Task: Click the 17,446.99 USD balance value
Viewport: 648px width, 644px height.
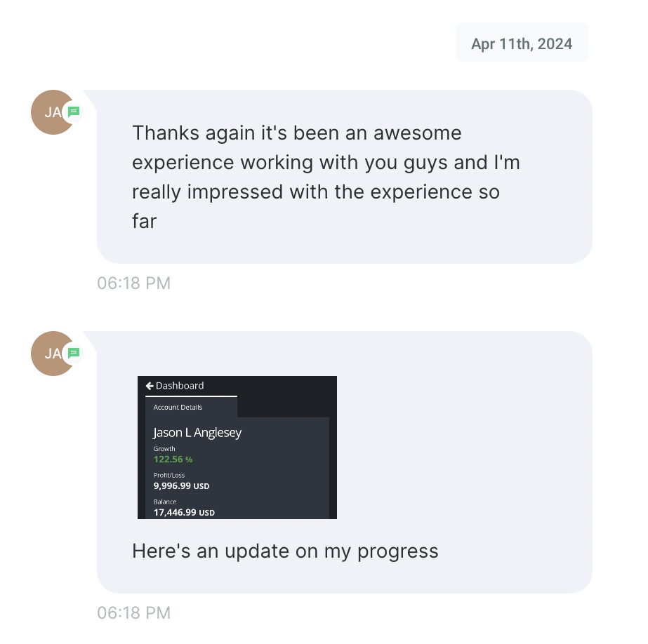Action: pyautogui.click(x=184, y=512)
